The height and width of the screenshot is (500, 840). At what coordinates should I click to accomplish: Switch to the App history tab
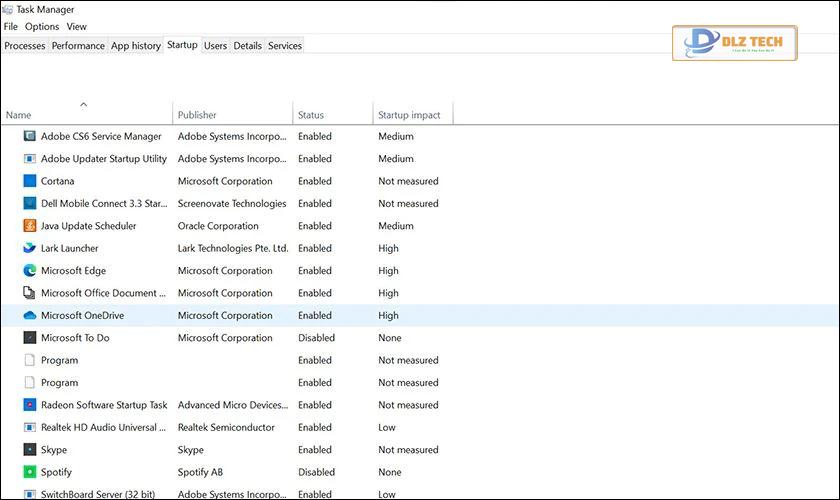pyautogui.click(x=136, y=46)
